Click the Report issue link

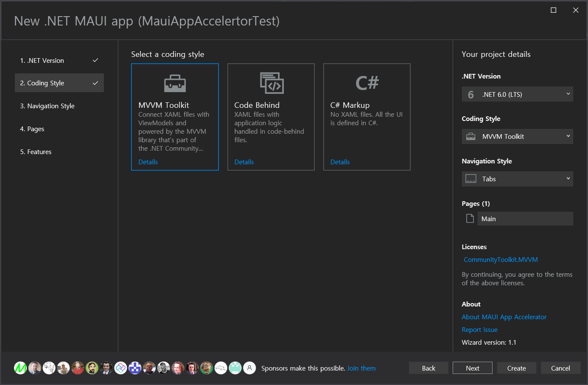click(x=479, y=330)
